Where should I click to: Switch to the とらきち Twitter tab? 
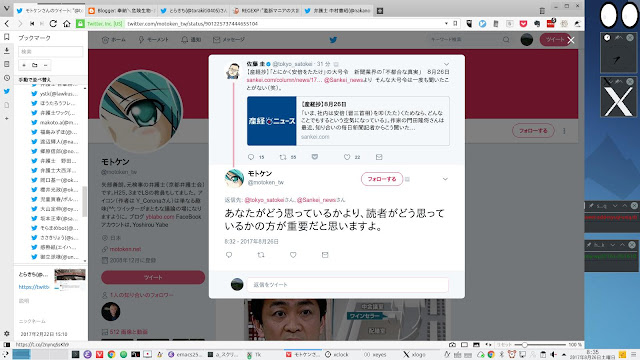tap(193, 11)
